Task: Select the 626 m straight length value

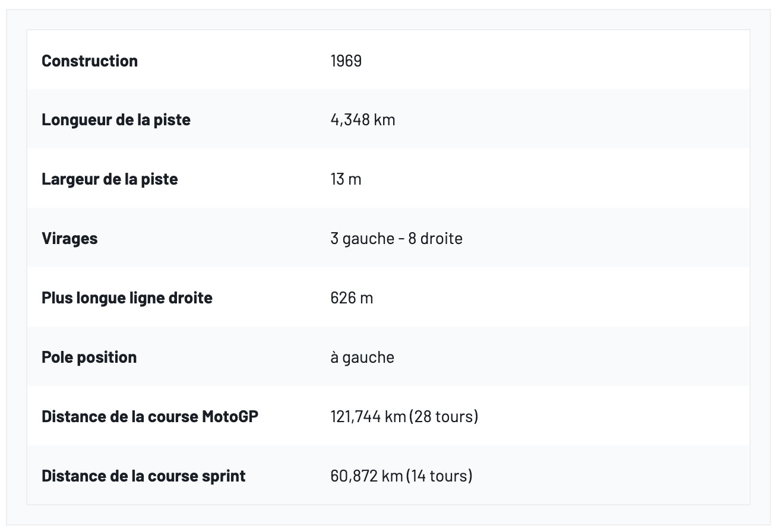Action: click(352, 298)
